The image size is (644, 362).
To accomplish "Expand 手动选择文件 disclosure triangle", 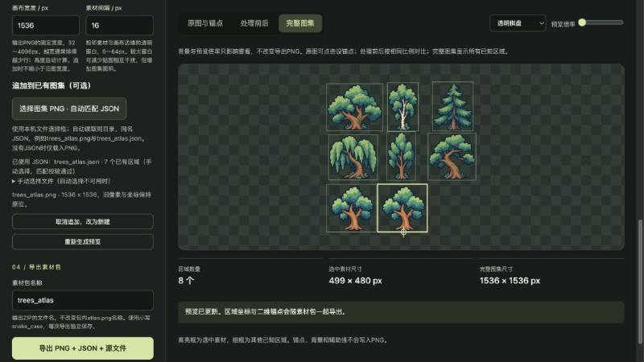I will [x=14, y=181].
